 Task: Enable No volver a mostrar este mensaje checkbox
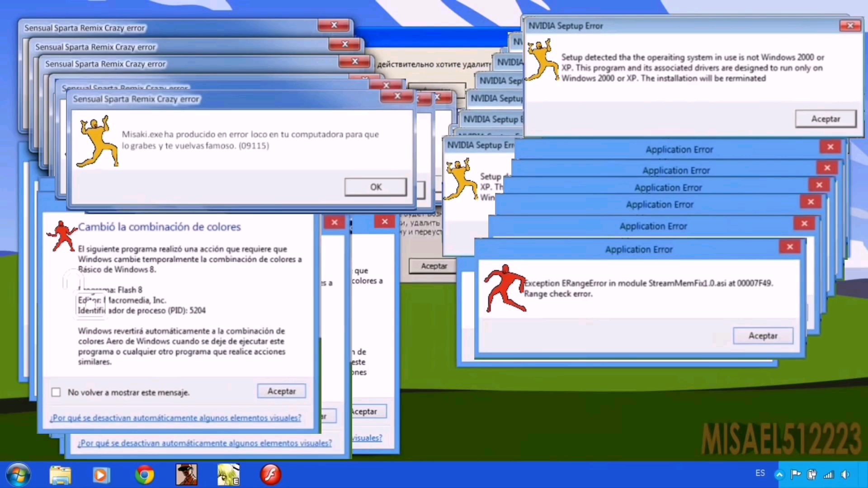(x=56, y=392)
